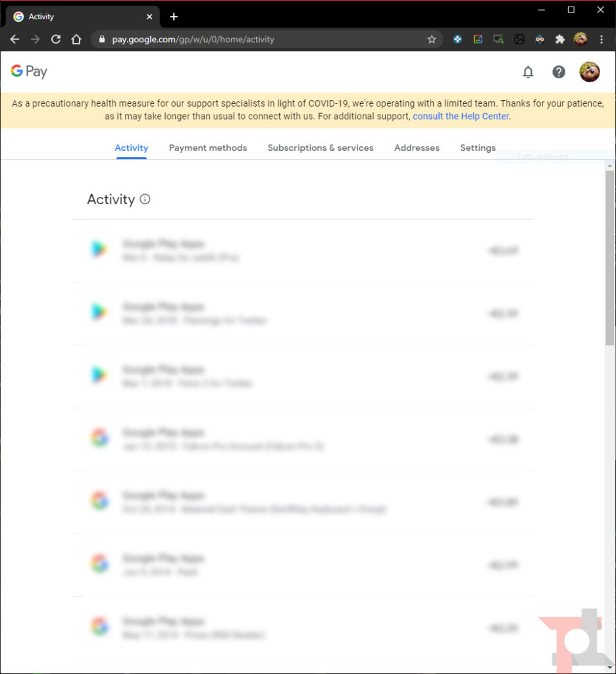This screenshot has width=616, height=674.
Task: Click the Google Play icon on the first transaction
Action: point(99,249)
